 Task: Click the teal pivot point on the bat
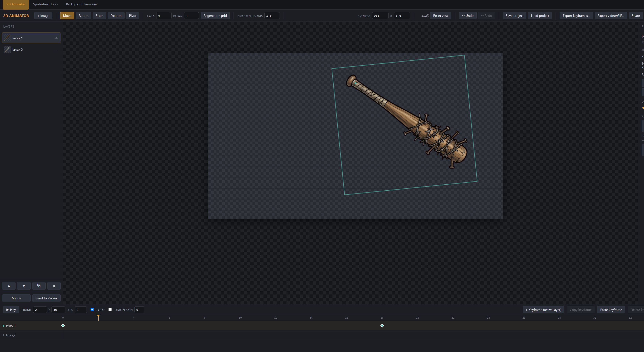(355, 83)
